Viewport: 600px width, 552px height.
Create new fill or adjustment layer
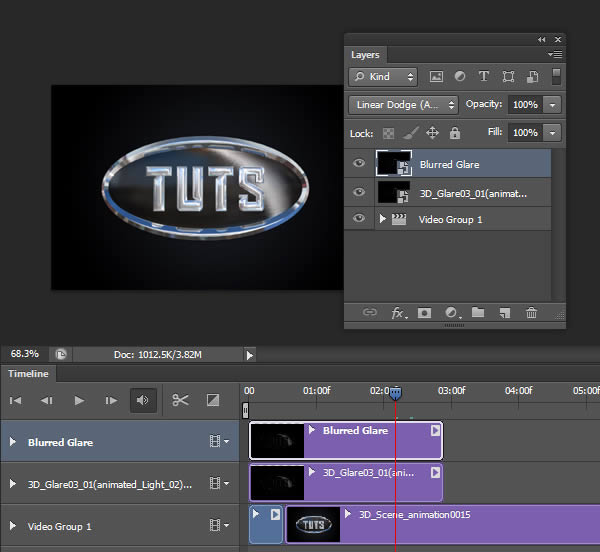click(x=453, y=313)
